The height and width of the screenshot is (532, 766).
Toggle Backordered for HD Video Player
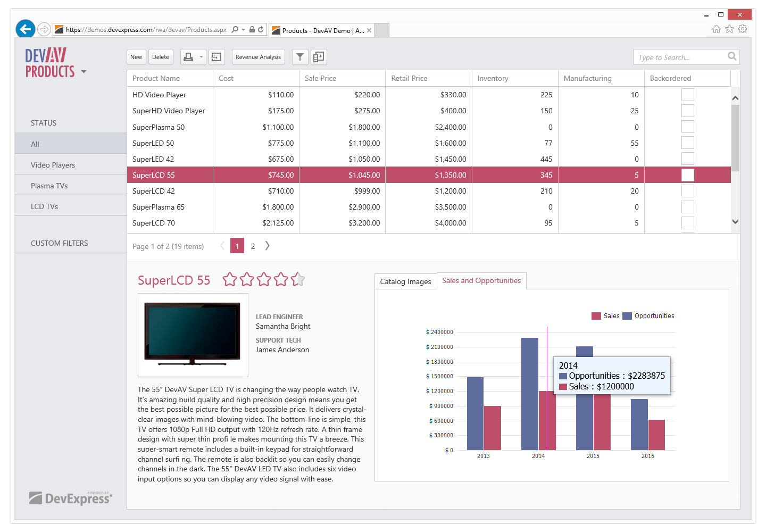pyautogui.click(x=687, y=94)
